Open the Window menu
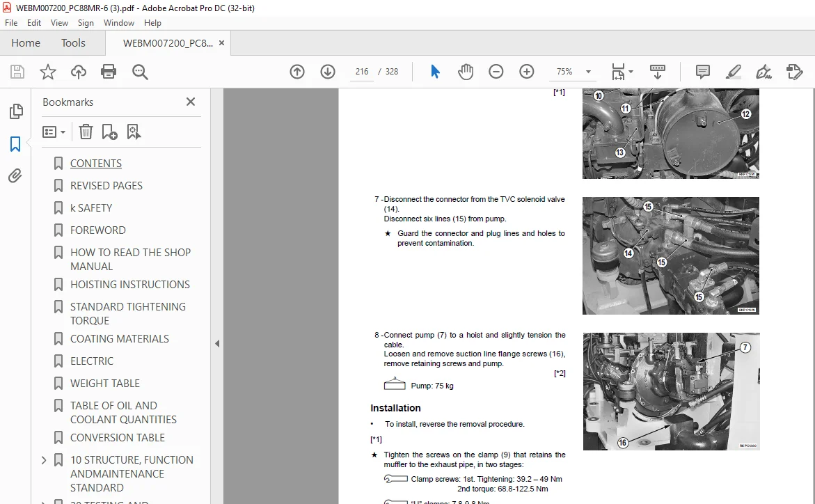 pos(118,23)
